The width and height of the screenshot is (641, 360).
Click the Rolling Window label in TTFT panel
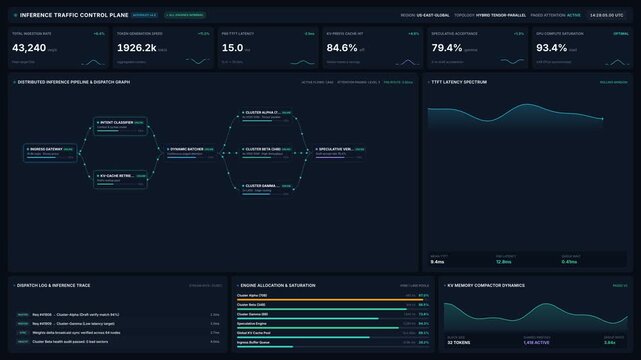614,83
